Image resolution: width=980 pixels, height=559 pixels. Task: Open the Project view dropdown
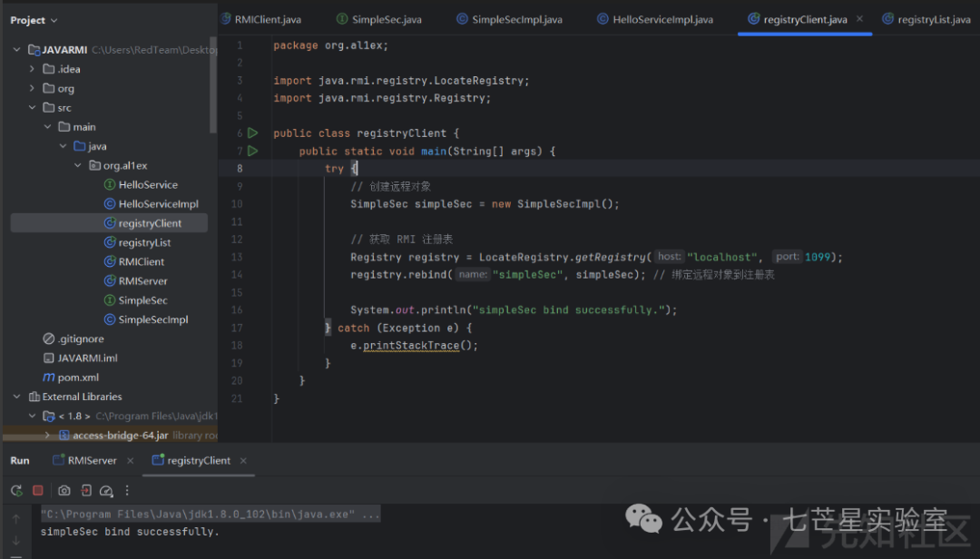34,20
